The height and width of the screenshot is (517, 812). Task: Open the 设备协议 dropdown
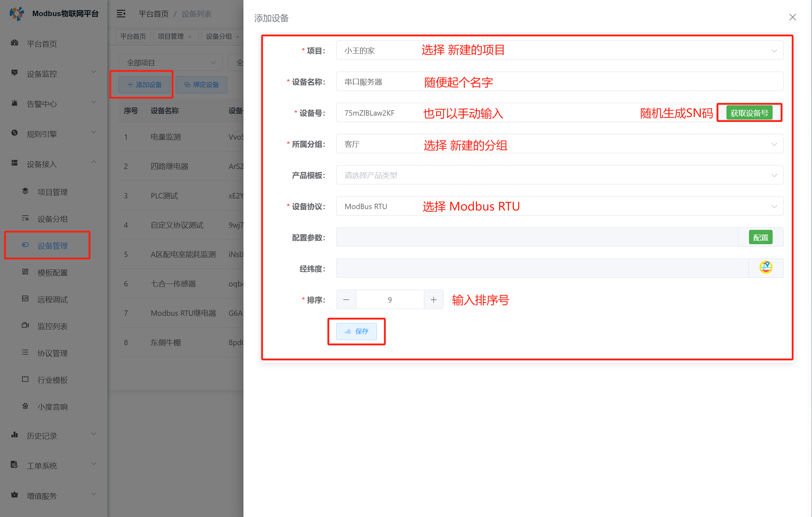pos(559,206)
